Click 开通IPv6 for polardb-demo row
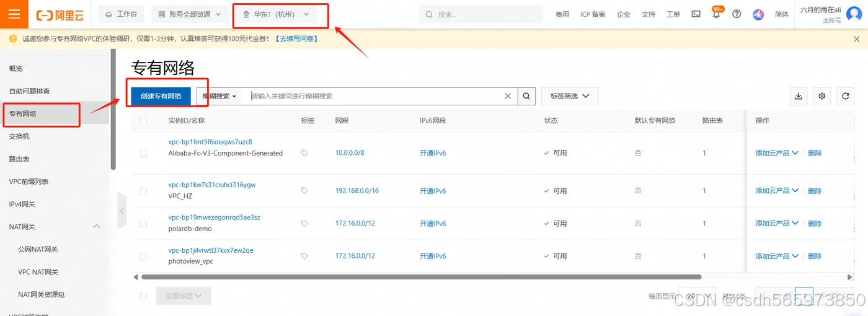Screen dimensions: 868x316 click(433, 223)
